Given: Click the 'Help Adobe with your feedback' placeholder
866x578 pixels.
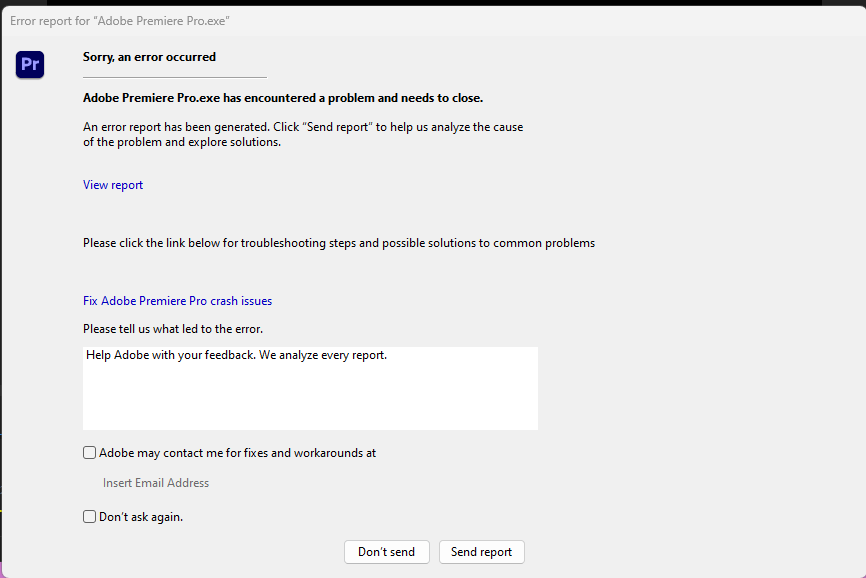Looking at the screenshot, I should [236, 355].
